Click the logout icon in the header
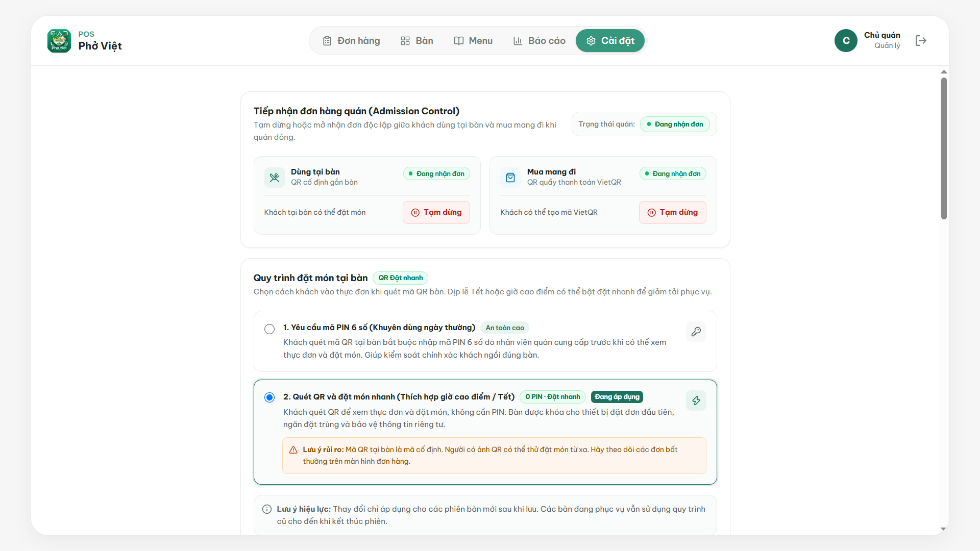This screenshot has height=551, width=980. tap(921, 41)
